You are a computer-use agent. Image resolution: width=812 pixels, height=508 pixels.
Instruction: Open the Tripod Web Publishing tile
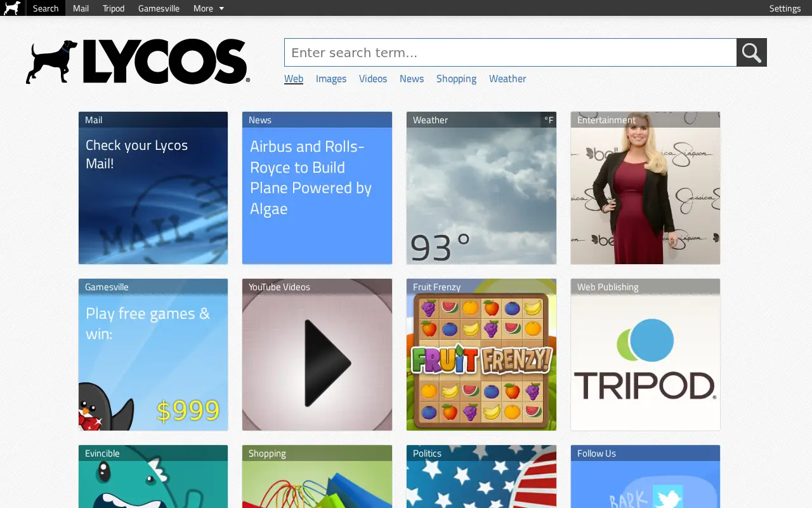[x=645, y=354]
